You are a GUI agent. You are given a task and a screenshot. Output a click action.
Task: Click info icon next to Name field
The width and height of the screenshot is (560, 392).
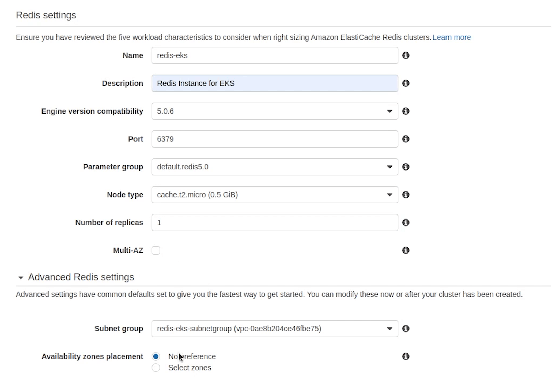coord(406,55)
